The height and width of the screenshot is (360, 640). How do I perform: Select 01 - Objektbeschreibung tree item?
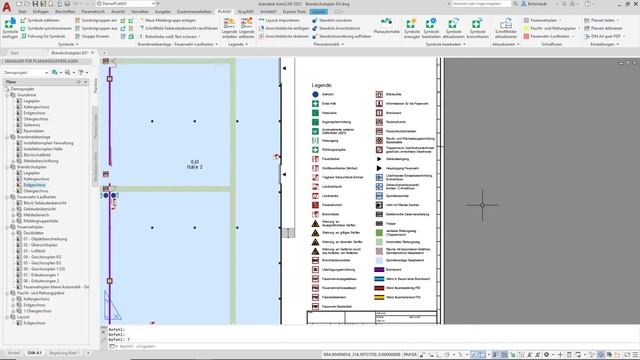[x=45, y=239]
